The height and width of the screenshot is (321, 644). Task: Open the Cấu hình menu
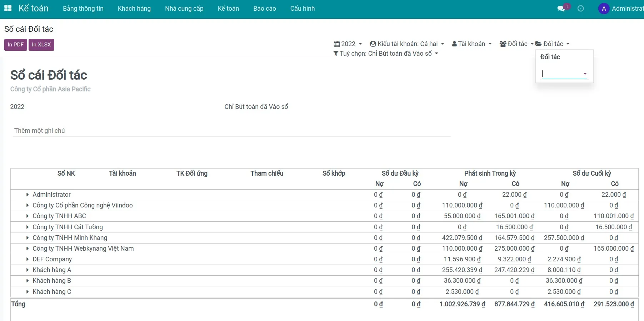pos(303,9)
